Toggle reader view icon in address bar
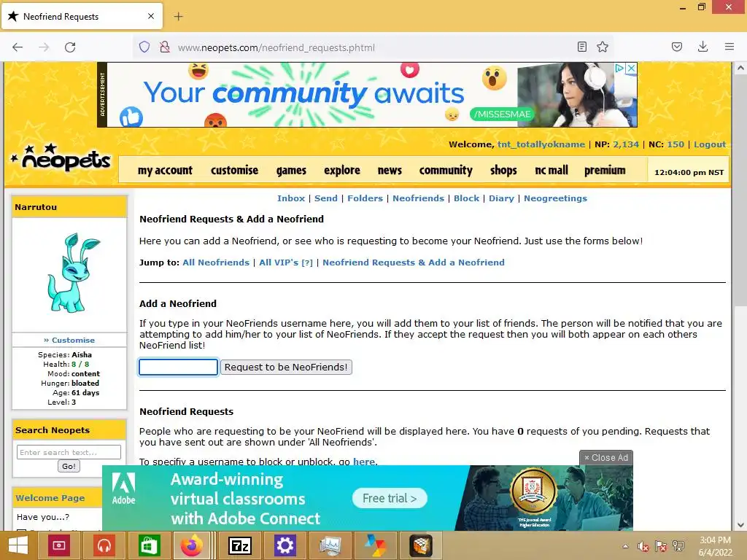 (581, 47)
